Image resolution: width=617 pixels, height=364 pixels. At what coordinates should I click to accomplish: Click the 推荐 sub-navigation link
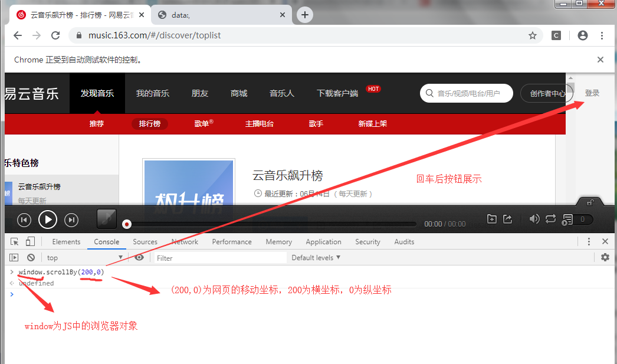click(96, 123)
